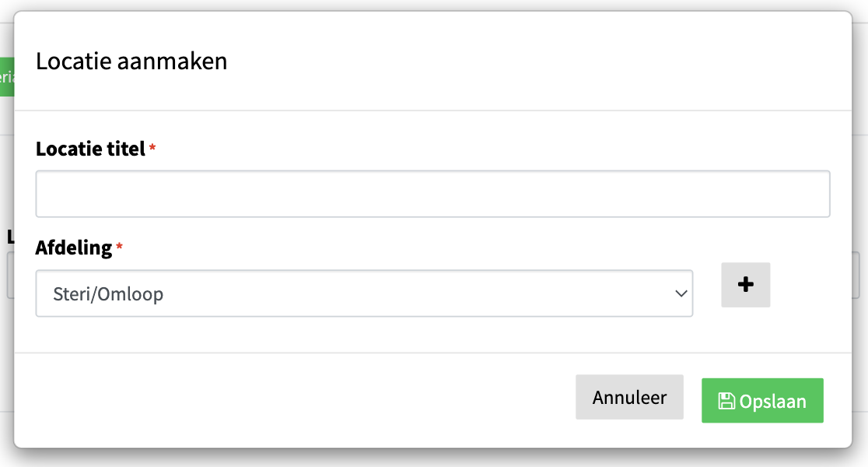Click the empty footer area left of Annuleer
The image size is (868, 467).
[x=295, y=400]
